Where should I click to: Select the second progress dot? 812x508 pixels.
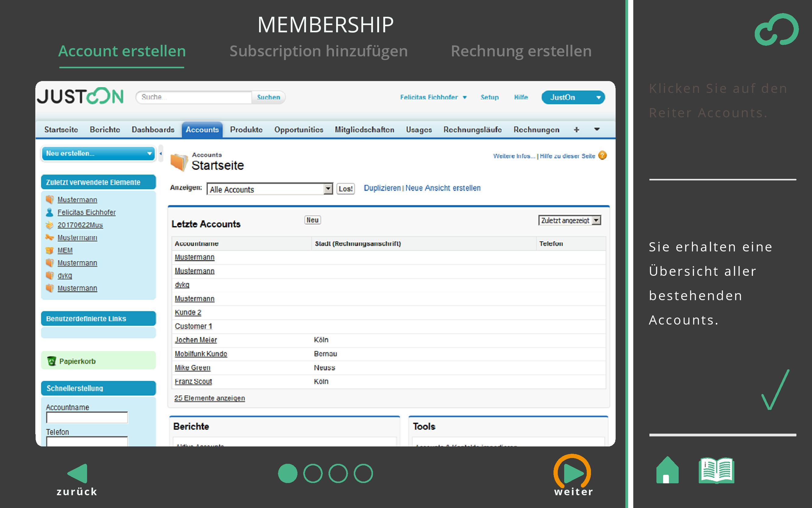tap(312, 473)
